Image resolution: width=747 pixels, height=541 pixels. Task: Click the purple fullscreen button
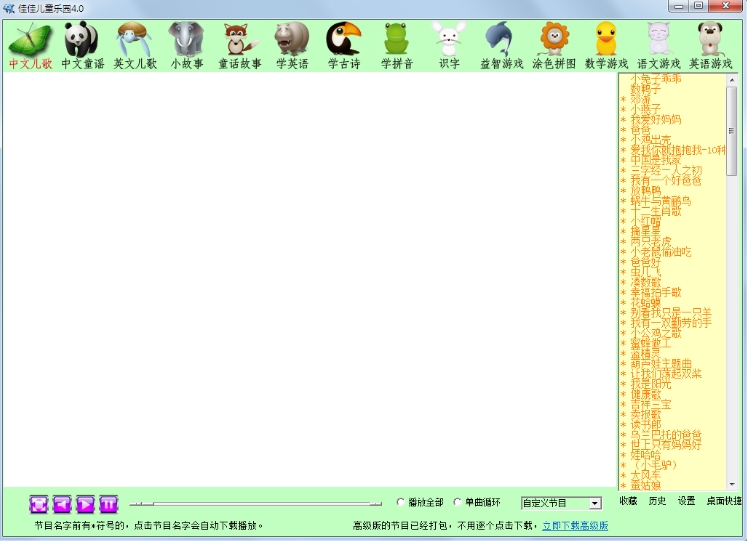pos(39,504)
